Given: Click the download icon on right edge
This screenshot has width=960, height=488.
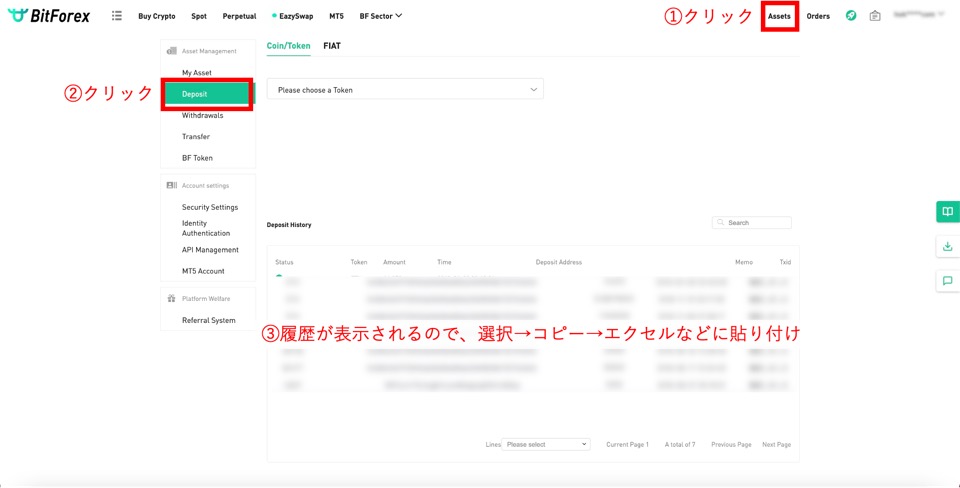Looking at the screenshot, I should click(x=947, y=247).
